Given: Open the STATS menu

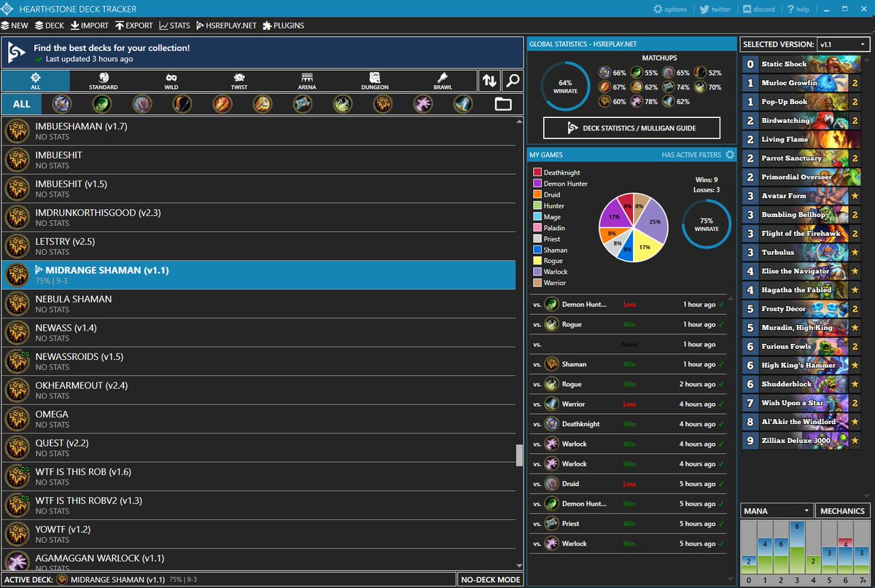Looking at the screenshot, I should [x=175, y=26].
